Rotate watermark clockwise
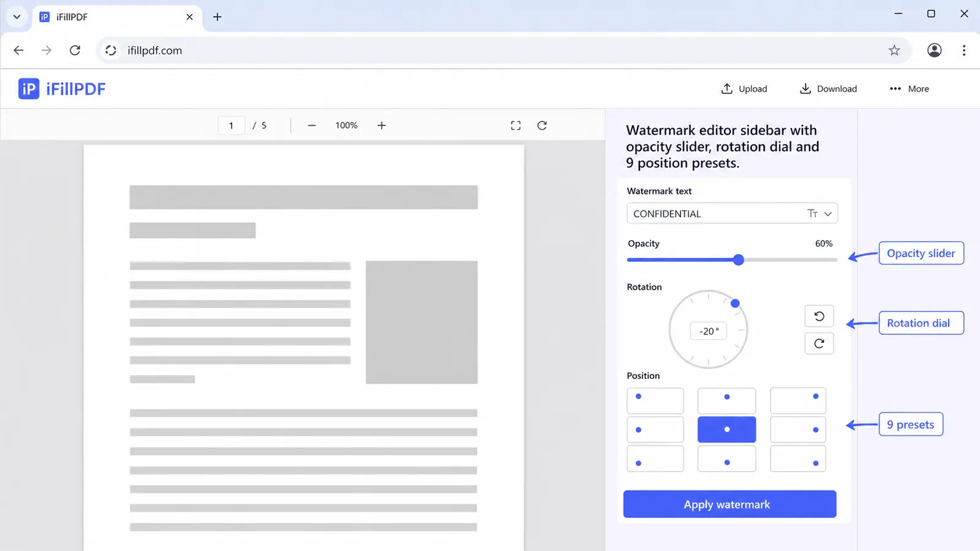The width and height of the screenshot is (980, 551). (x=819, y=343)
